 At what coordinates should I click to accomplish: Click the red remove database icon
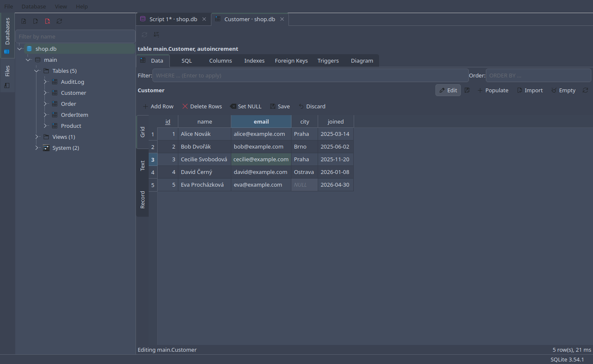click(47, 21)
